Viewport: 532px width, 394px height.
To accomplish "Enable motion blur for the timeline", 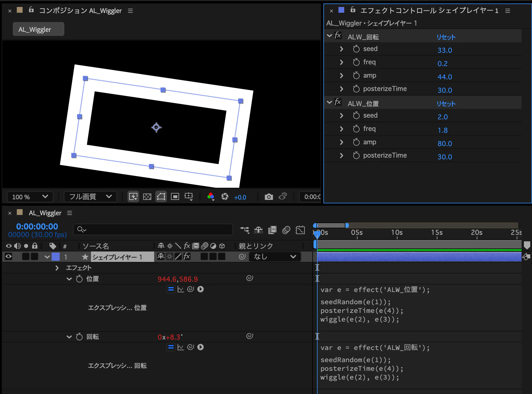I will 286,230.
